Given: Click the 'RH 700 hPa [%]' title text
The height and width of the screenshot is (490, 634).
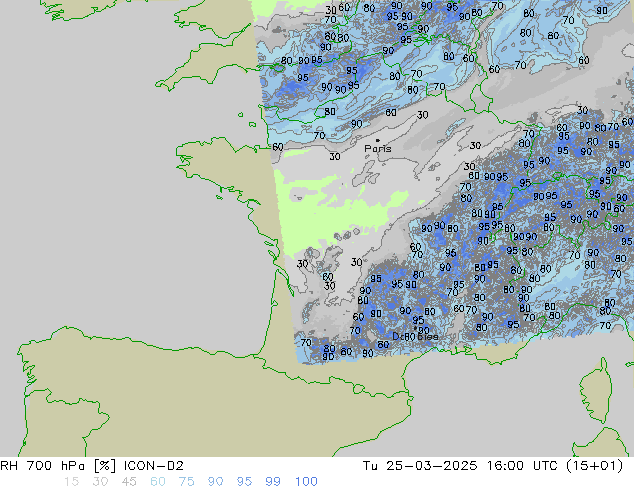Looking at the screenshot, I should pos(59,466).
